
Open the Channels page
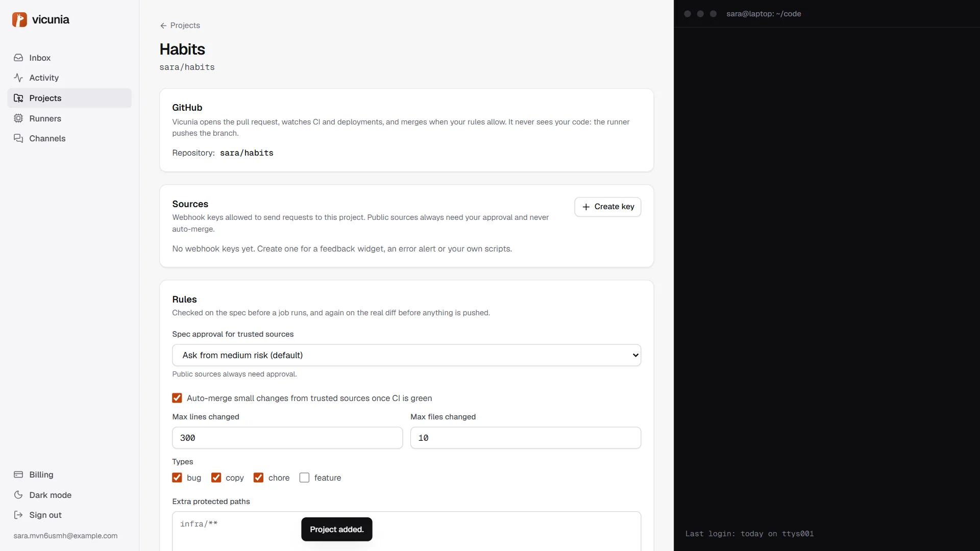click(x=69, y=138)
